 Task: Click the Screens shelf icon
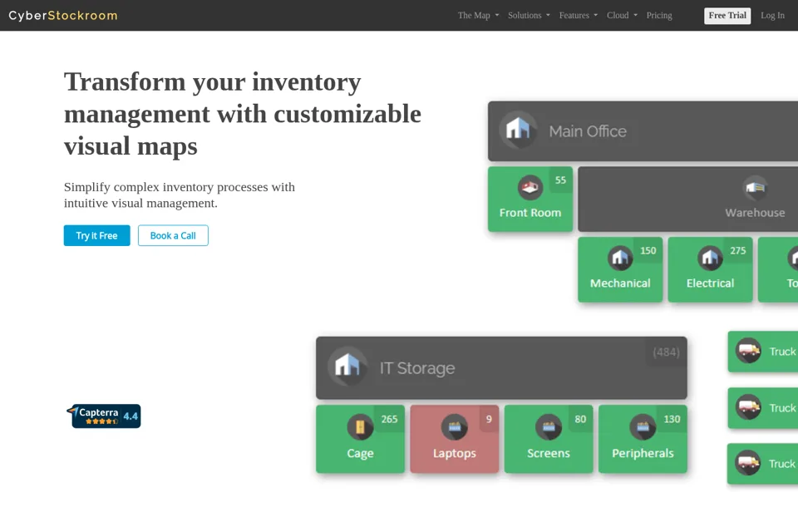pyautogui.click(x=549, y=426)
